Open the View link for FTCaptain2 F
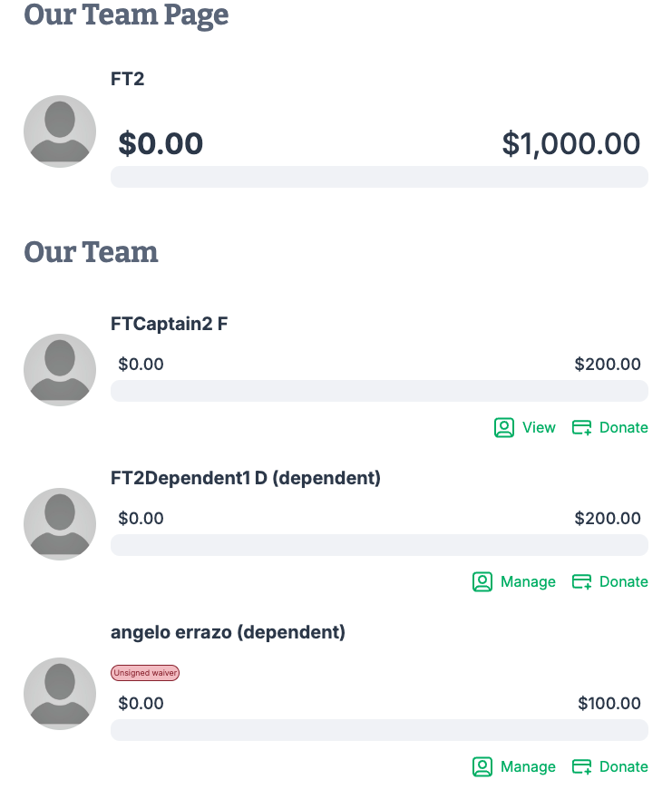The image size is (672, 799). (x=539, y=427)
